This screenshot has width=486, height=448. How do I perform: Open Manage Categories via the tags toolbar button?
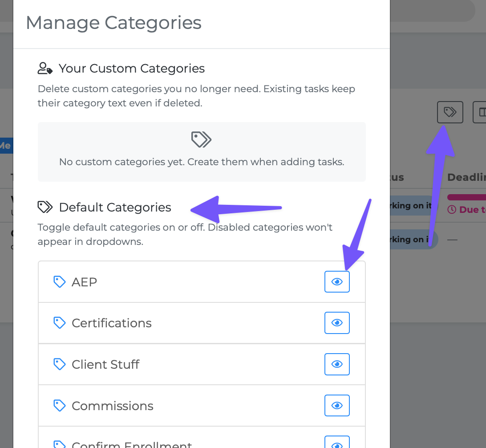coord(450,112)
